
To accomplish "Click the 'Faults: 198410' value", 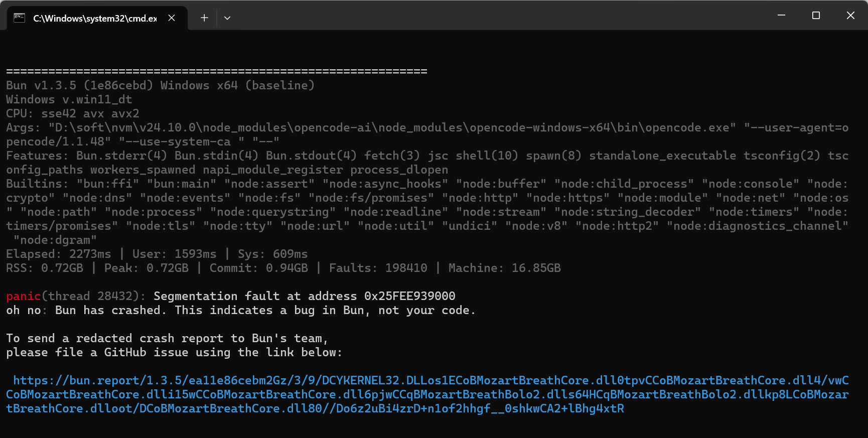I will pos(378,268).
